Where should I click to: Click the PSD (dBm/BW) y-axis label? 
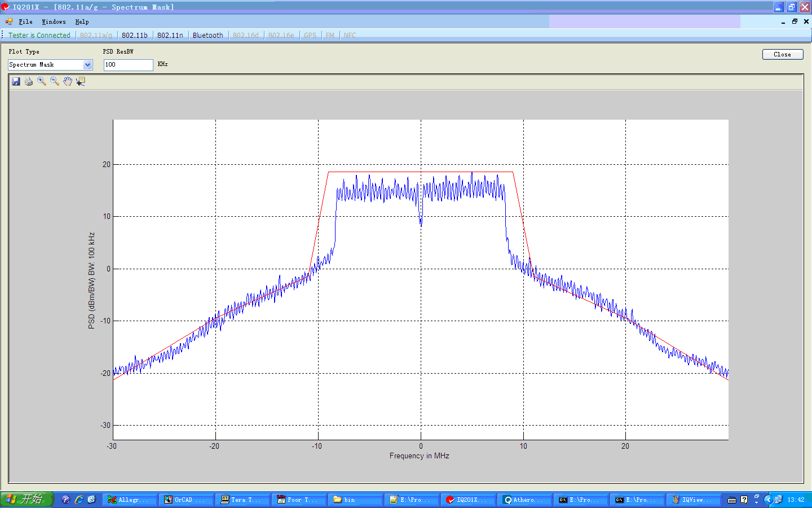pos(91,281)
